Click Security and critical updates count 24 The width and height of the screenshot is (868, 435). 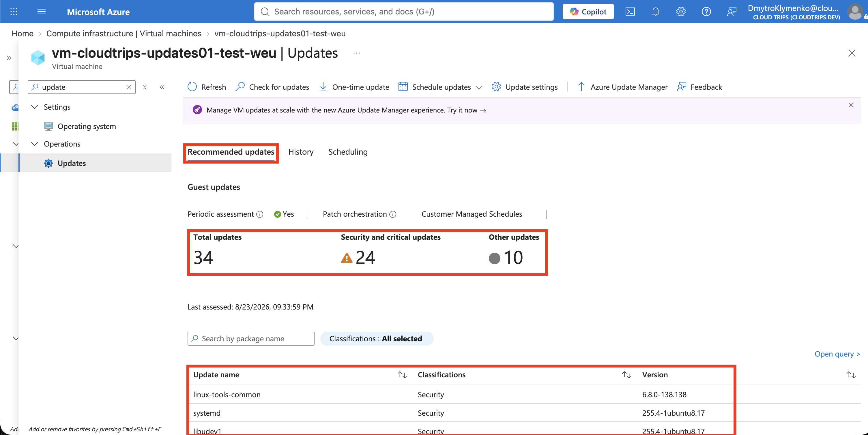pos(365,258)
